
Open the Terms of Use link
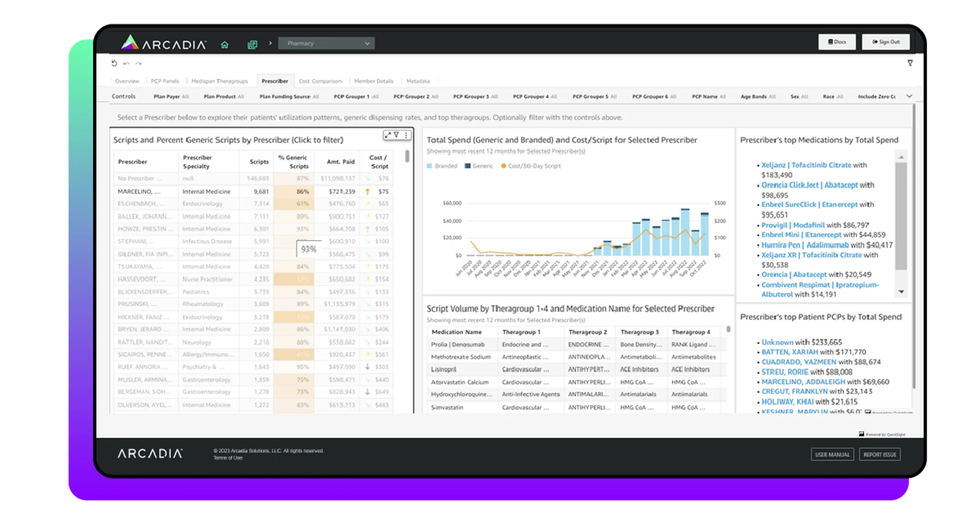coord(228,458)
